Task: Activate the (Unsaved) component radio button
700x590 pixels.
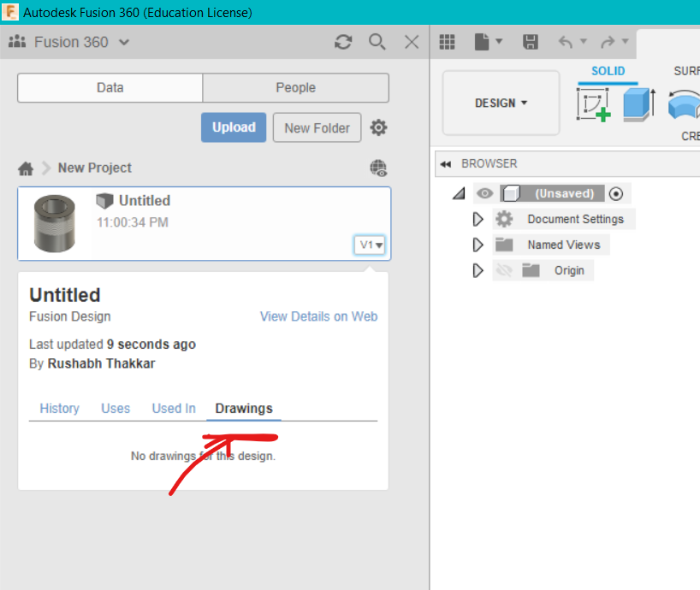Action: [x=616, y=193]
